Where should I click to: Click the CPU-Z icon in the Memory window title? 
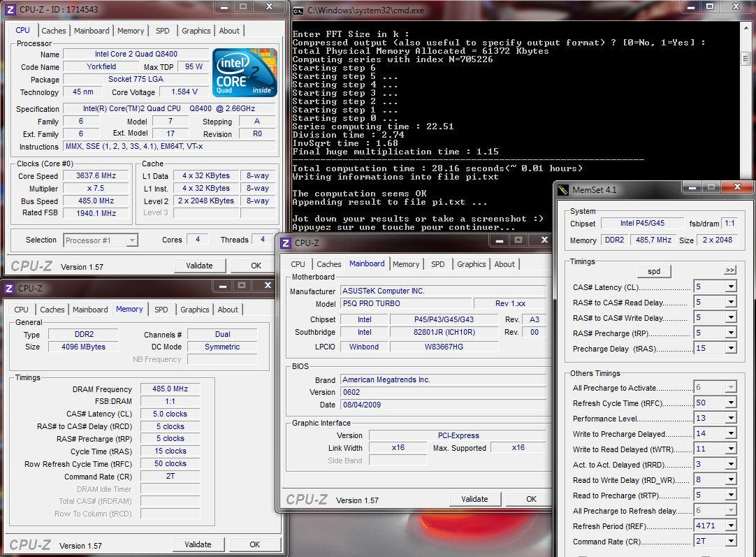[9, 289]
